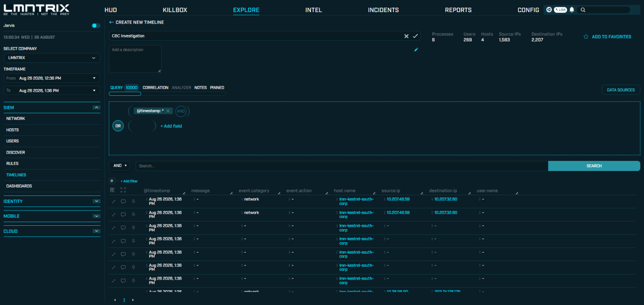Open the settings gear in top bar
Image resolution: width=644 pixels, height=305 pixels.
point(549,10)
